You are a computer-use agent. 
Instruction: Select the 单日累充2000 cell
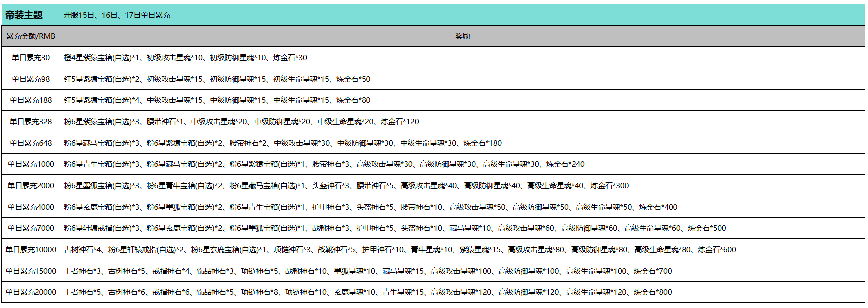(x=31, y=186)
